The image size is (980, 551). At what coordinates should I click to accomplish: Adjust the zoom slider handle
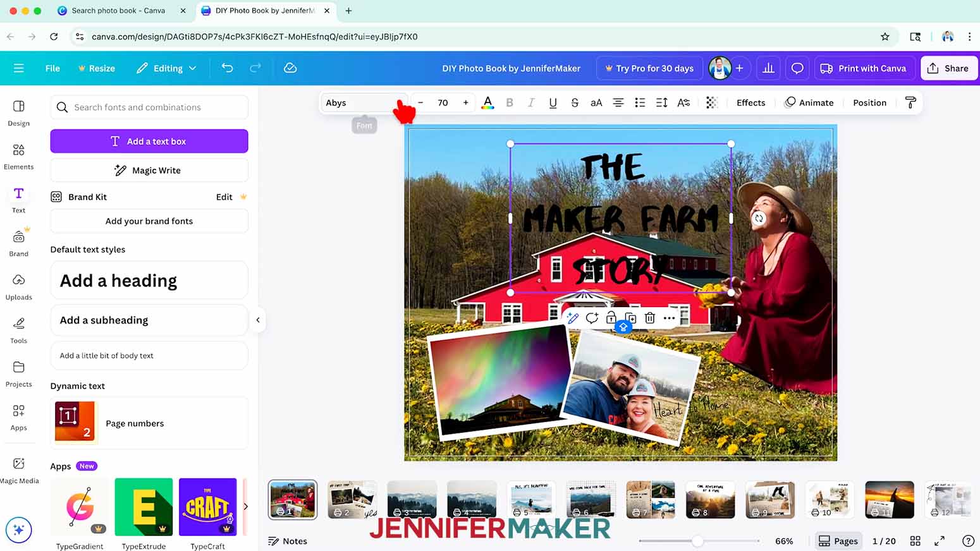click(697, 541)
